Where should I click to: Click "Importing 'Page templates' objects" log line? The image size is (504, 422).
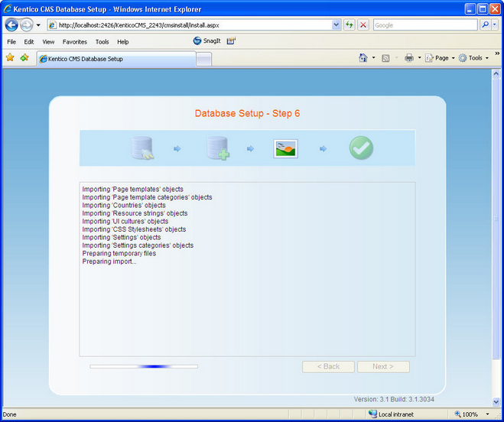[133, 189]
